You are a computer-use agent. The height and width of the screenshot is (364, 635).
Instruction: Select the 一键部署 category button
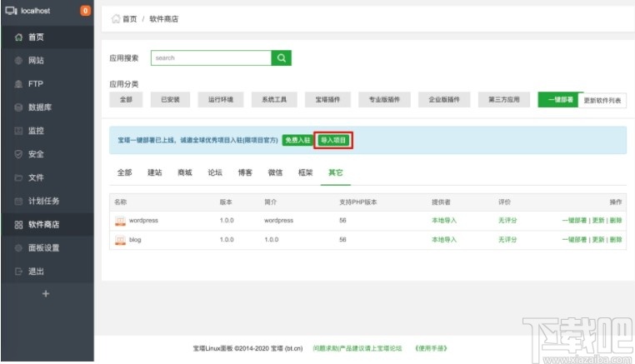click(x=560, y=100)
